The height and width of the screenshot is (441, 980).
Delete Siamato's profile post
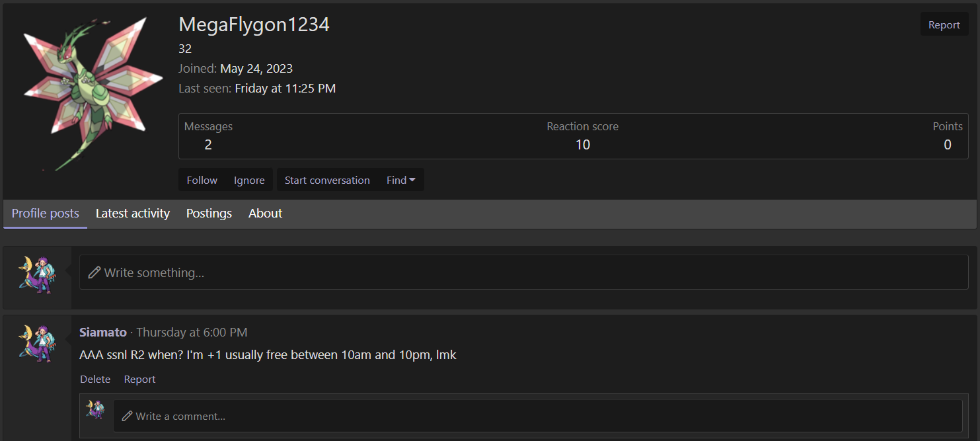[x=95, y=379]
